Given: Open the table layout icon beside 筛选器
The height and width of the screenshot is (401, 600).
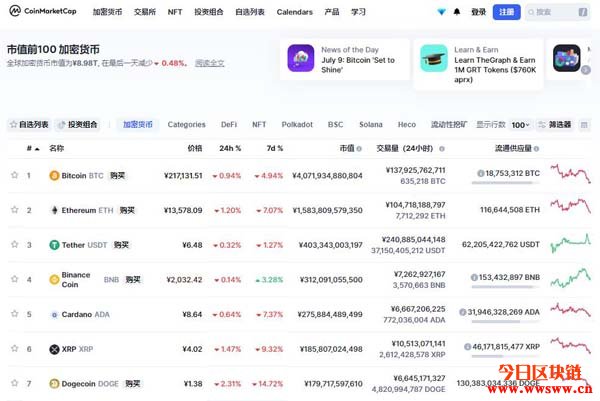Looking at the screenshot, I should 584,125.
